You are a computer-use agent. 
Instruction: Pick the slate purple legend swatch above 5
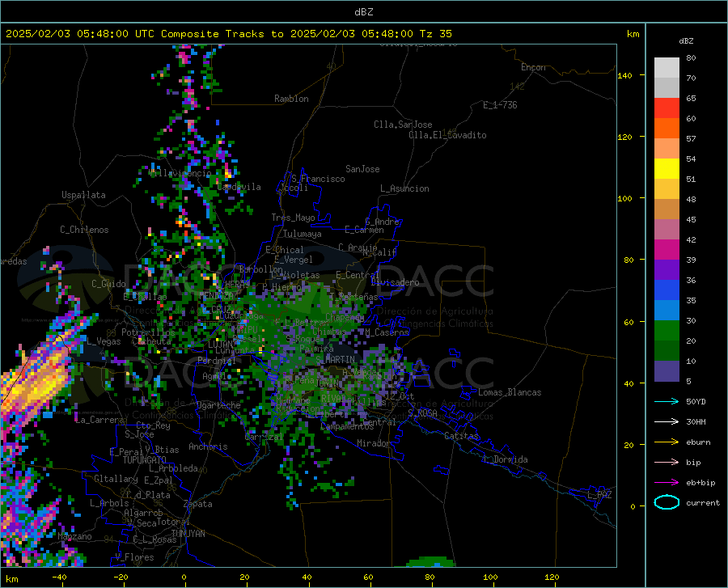coord(667,371)
